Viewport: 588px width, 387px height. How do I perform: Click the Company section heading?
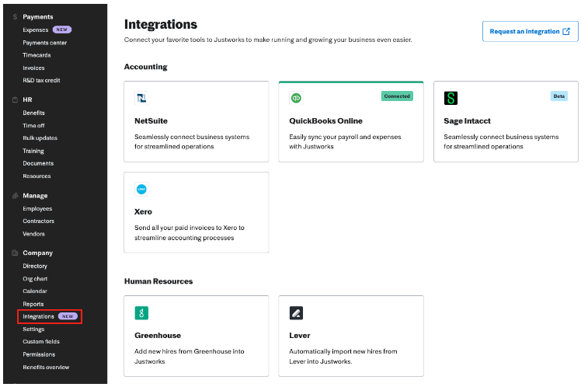37,253
